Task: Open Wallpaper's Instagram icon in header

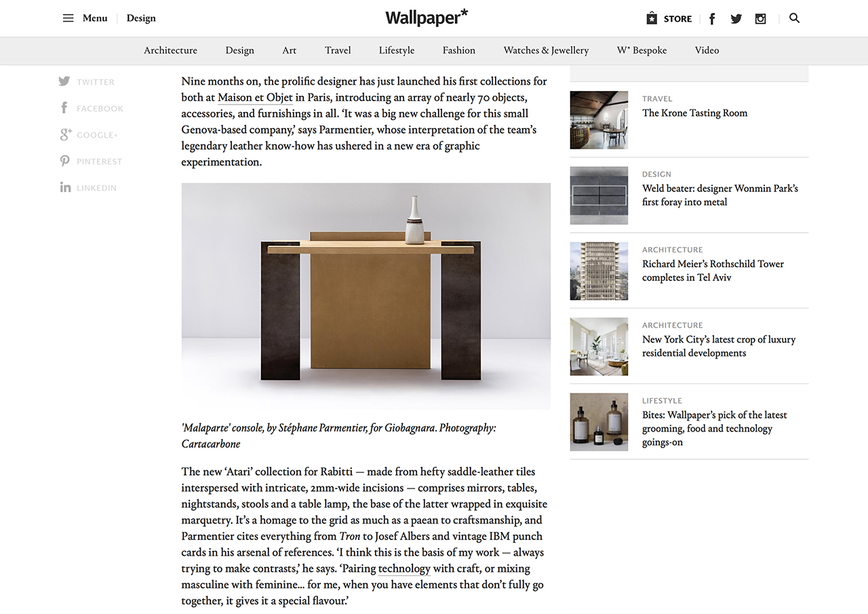Action: coord(761,19)
